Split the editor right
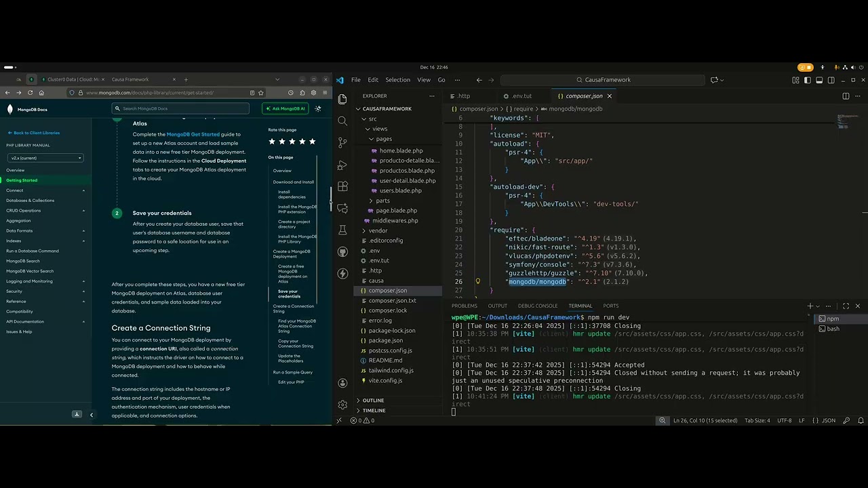The image size is (868, 488). pyautogui.click(x=846, y=96)
